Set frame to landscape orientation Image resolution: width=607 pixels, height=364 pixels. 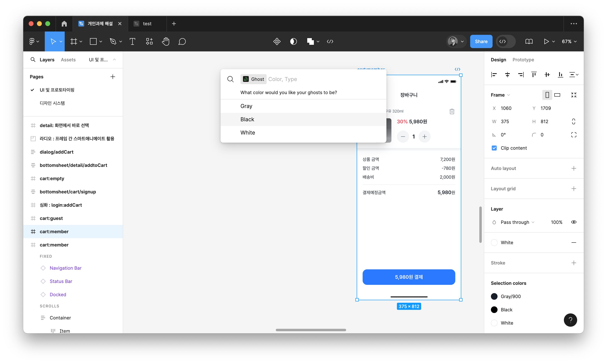(557, 95)
